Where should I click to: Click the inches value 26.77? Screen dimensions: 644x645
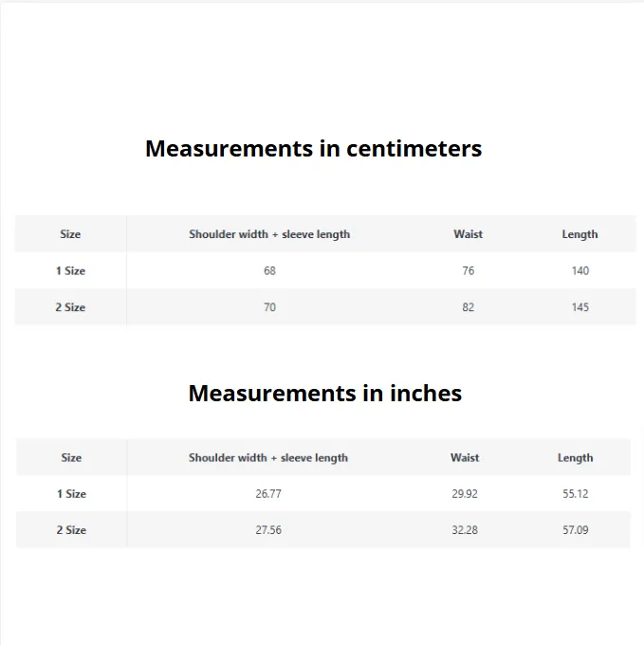click(x=268, y=493)
